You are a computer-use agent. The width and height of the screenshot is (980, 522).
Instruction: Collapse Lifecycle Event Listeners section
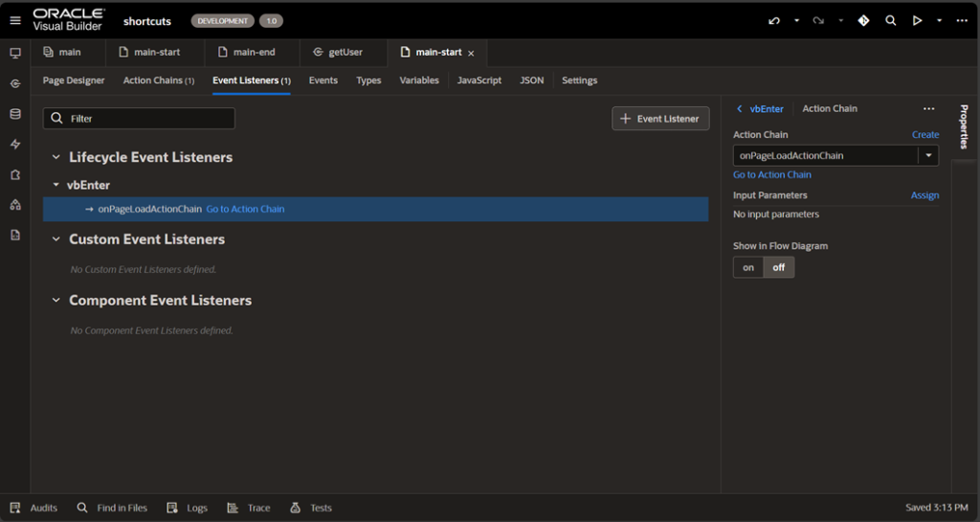click(56, 157)
